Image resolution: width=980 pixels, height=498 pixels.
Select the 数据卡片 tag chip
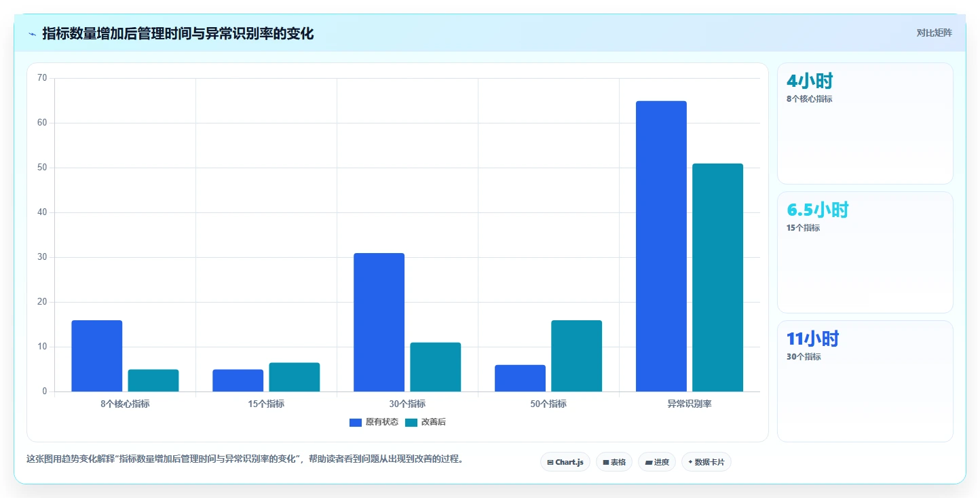pyautogui.click(x=706, y=462)
